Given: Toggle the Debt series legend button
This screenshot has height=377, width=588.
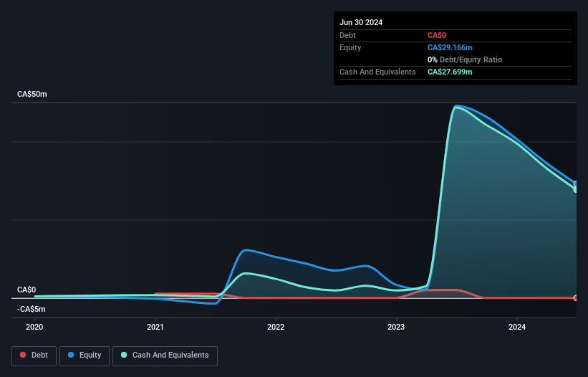Looking at the screenshot, I should [34, 355].
